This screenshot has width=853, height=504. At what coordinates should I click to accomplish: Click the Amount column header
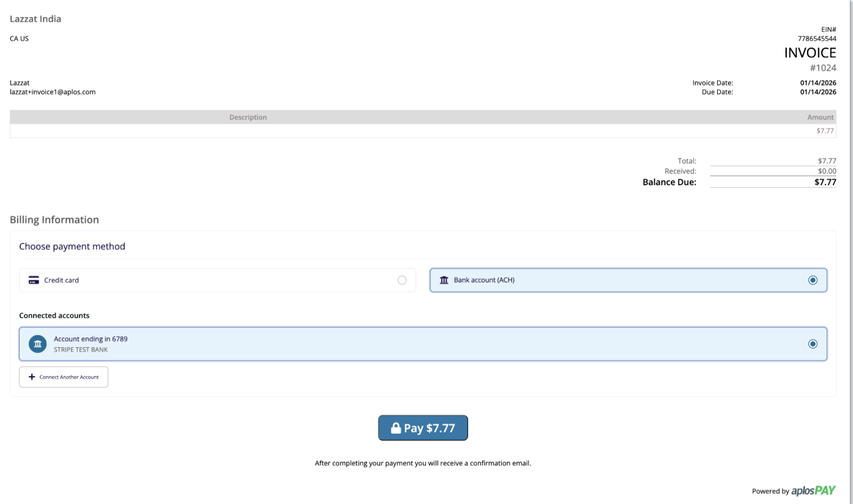coord(820,117)
